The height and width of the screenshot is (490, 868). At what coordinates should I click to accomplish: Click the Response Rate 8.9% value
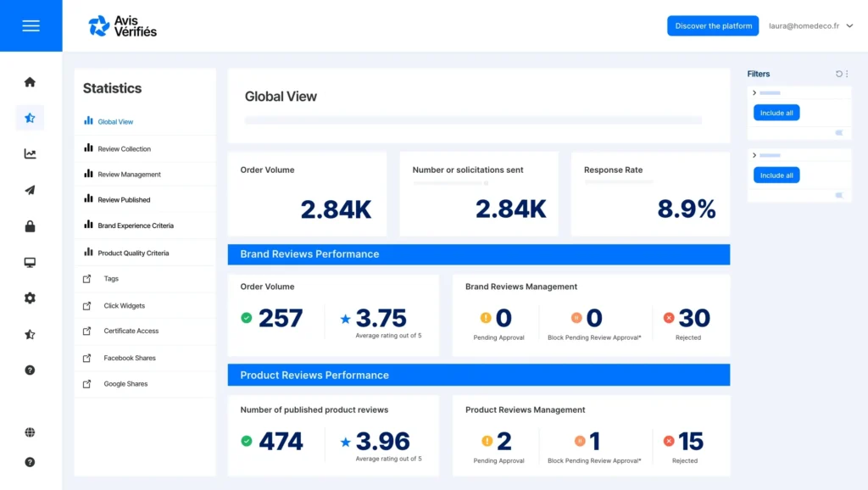(687, 209)
